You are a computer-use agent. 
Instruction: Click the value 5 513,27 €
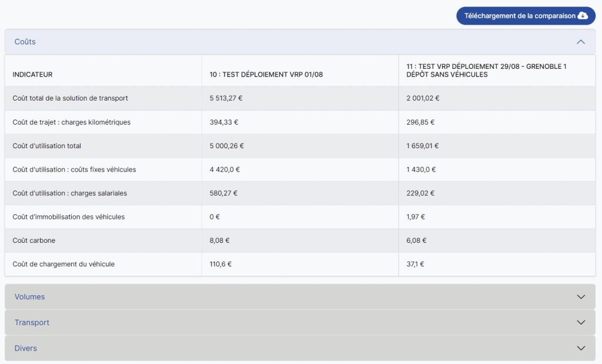[226, 98]
